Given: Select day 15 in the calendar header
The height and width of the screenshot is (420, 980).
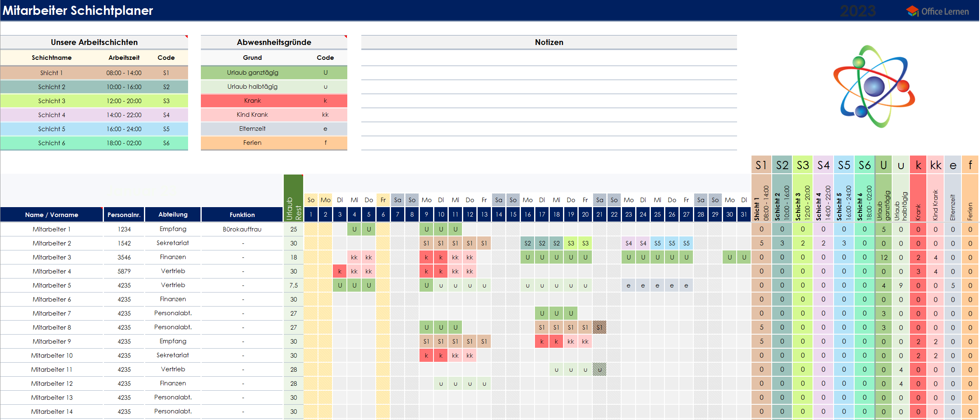Looking at the screenshot, I should 513,215.
